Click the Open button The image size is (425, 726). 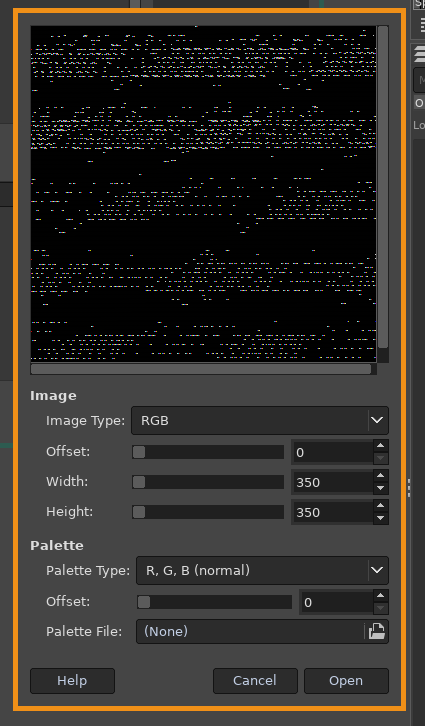(346, 681)
